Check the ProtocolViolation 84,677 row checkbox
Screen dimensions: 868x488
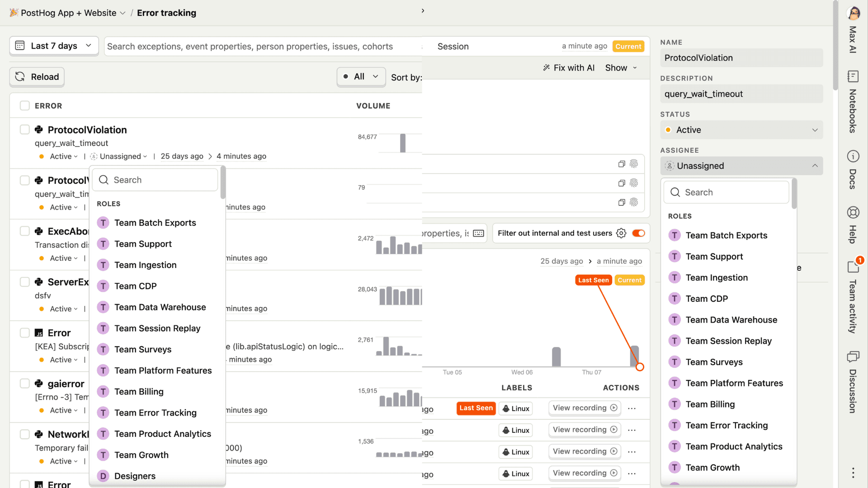(25, 130)
